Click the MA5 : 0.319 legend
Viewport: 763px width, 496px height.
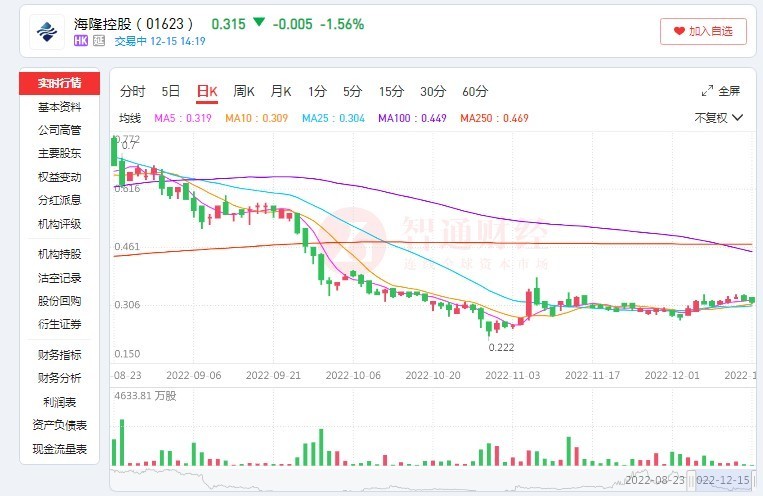(x=183, y=118)
